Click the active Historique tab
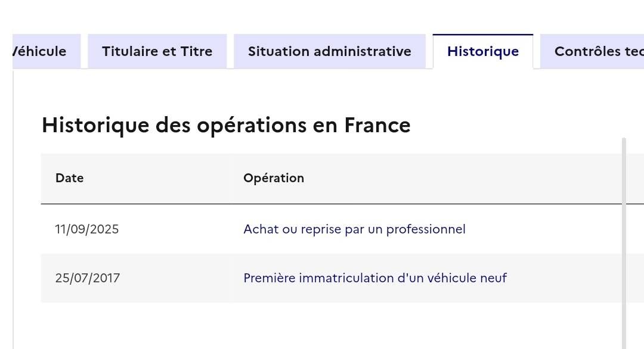Screen dimensions: 644x349 [483, 51]
